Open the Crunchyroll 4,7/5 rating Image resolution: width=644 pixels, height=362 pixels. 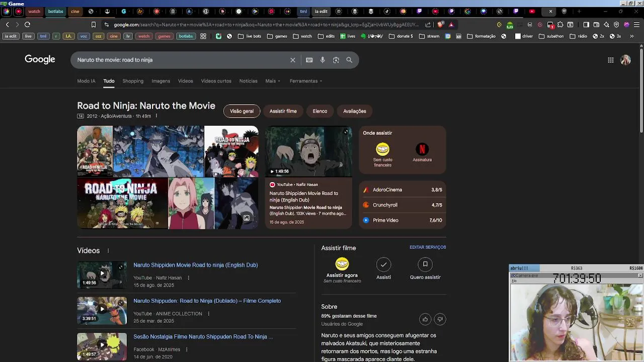(x=403, y=205)
